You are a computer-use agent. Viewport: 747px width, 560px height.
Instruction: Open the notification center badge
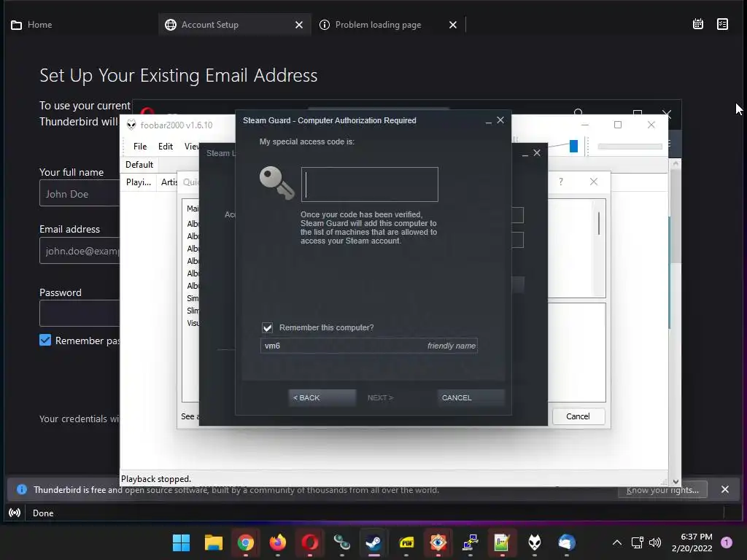(x=727, y=542)
